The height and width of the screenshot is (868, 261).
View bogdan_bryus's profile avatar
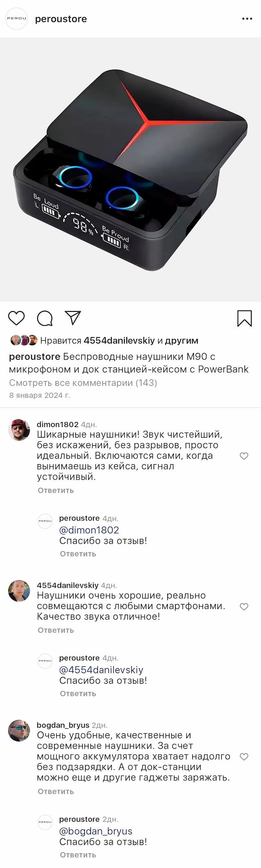19,730
